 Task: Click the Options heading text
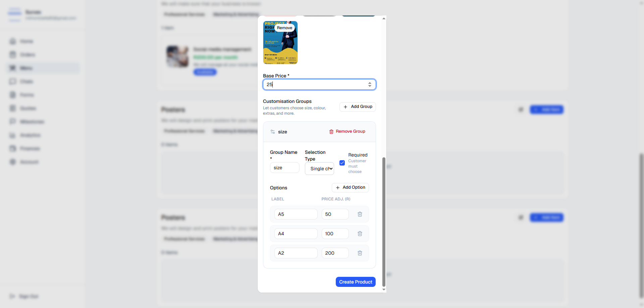coord(278,188)
